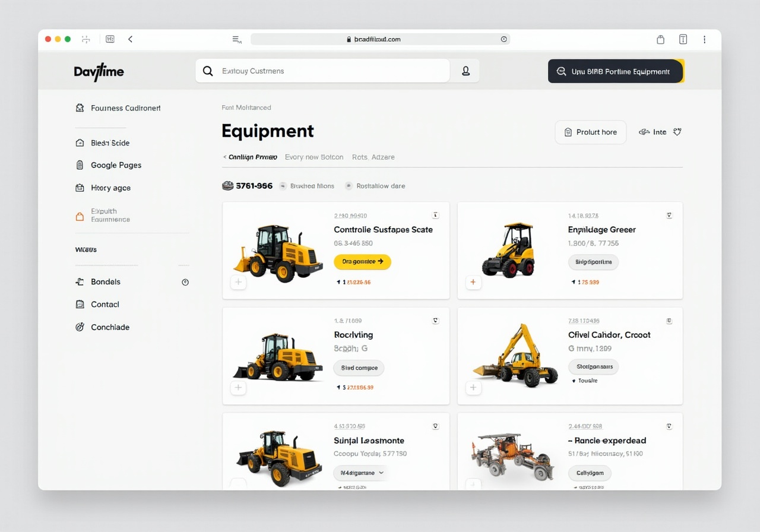
Task: Click the browser back arrow
Action: [130, 39]
